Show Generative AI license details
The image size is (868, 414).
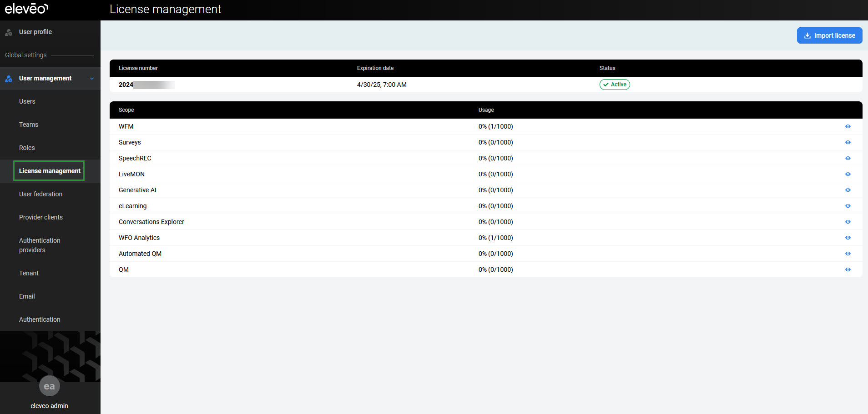point(848,190)
